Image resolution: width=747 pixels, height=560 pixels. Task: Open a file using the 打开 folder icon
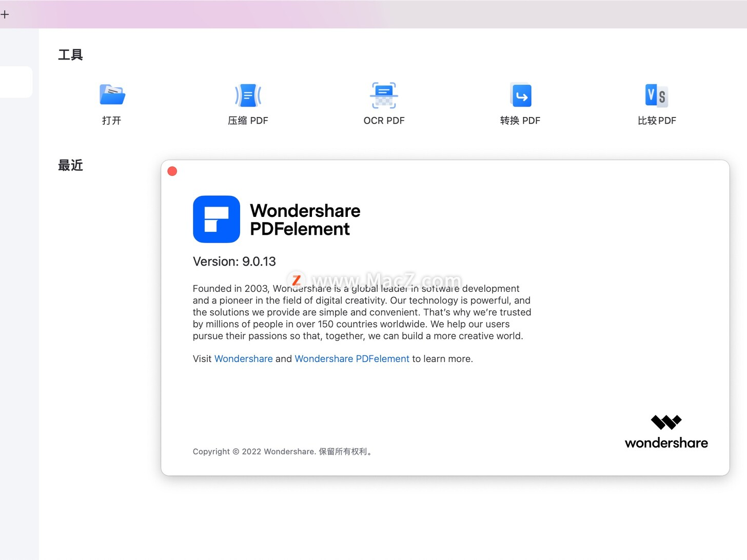click(112, 95)
